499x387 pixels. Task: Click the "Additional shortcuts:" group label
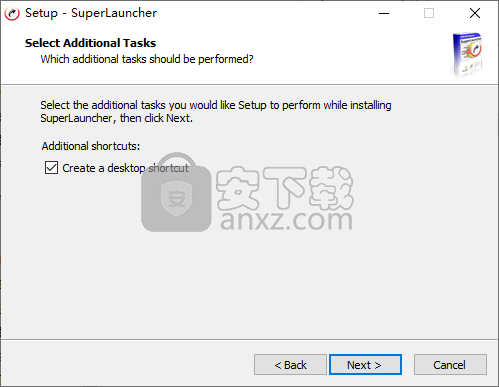pyautogui.click(x=91, y=146)
